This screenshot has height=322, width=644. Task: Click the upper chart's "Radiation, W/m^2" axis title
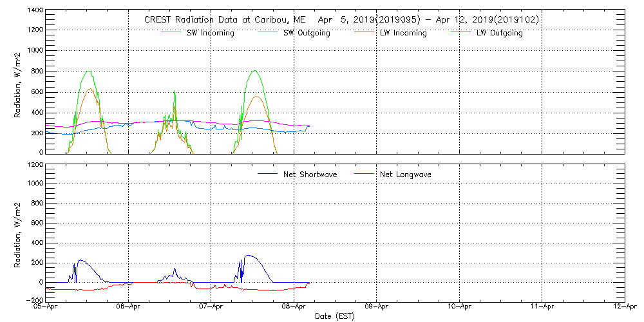pyautogui.click(x=19, y=82)
